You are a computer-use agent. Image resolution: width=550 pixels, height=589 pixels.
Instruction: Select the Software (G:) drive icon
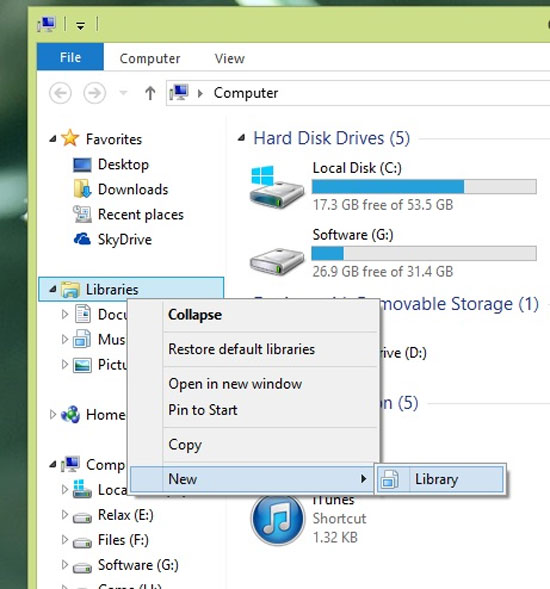tap(277, 261)
